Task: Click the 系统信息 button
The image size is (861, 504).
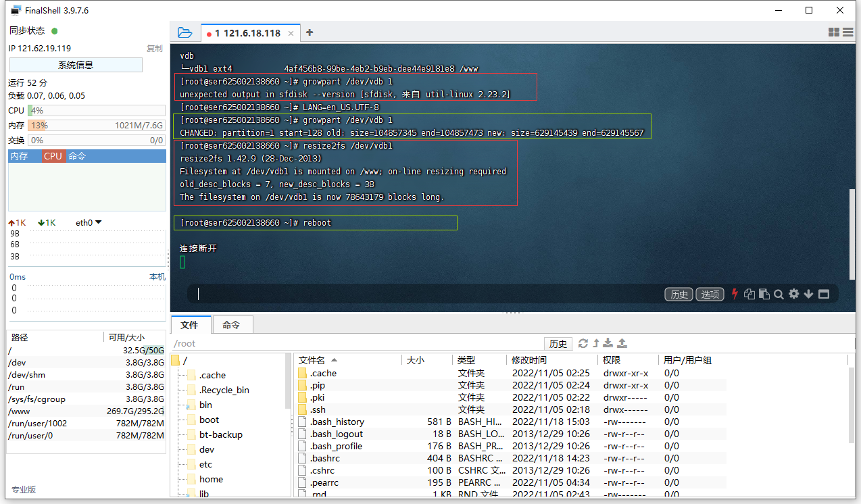Action: pyautogui.click(x=75, y=64)
